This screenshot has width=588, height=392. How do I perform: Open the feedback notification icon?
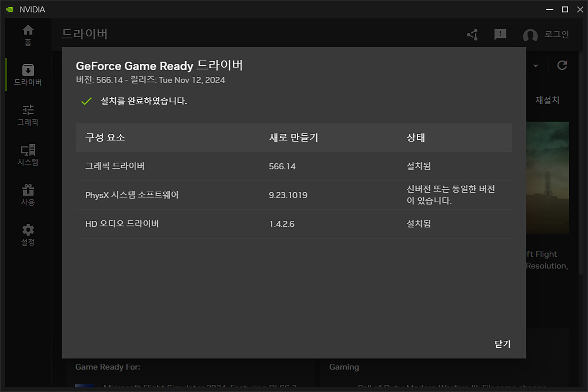(x=500, y=34)
